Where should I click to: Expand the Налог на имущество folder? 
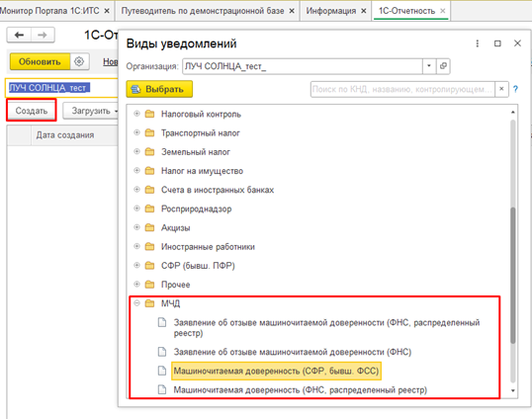pyautogui.click(x=136, y=170)
